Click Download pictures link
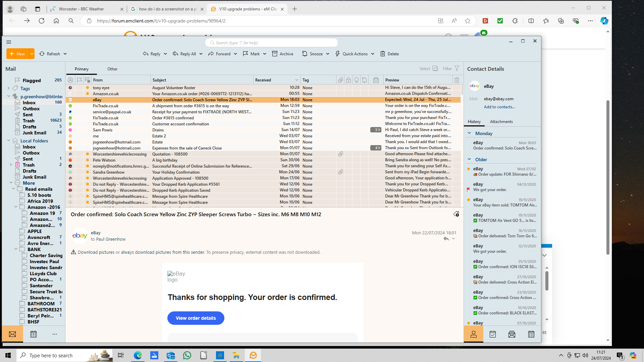The width and height of the screenshot is (644, 362). 96,252
